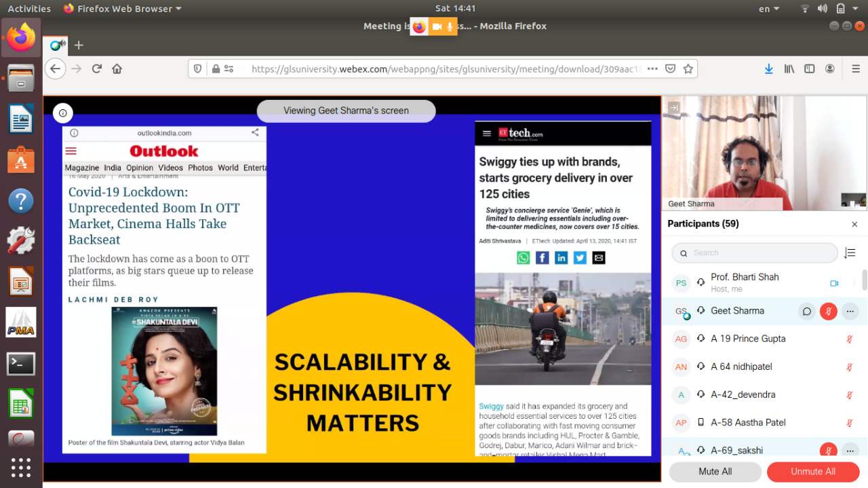
Task: Select participant Prof. Bharti Shah
Action: click(762, 283)
